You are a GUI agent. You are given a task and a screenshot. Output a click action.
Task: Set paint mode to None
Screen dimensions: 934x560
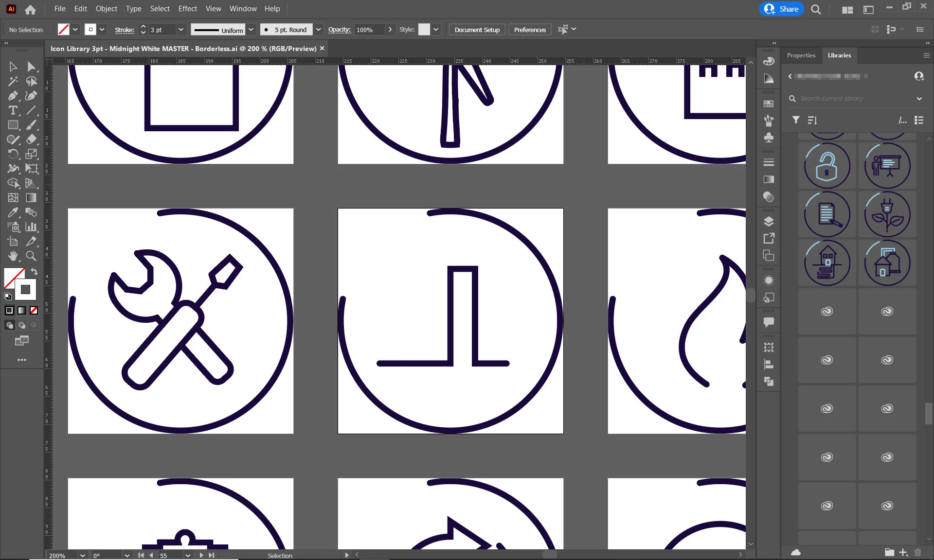pos(34,310)
